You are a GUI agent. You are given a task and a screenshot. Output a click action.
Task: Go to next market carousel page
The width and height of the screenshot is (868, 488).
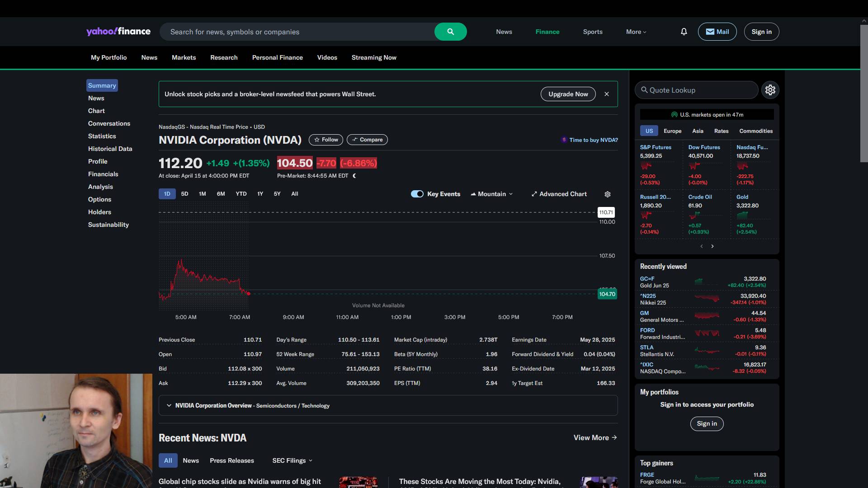pos(712,246)
